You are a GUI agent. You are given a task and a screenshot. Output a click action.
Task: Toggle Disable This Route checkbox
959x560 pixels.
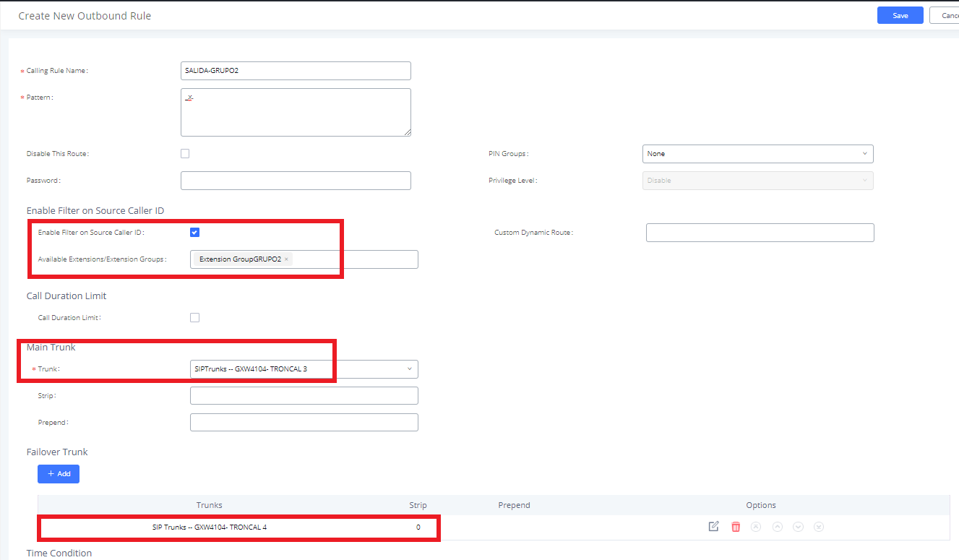[185, 153]
